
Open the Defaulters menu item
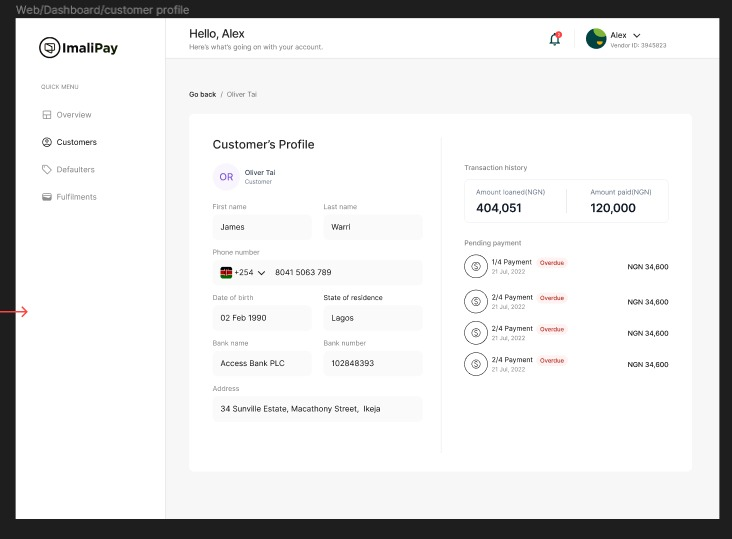(x=75, y=169)
